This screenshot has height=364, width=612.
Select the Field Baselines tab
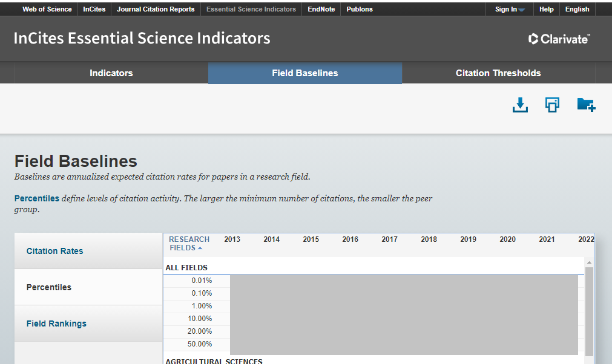[305, 73]
